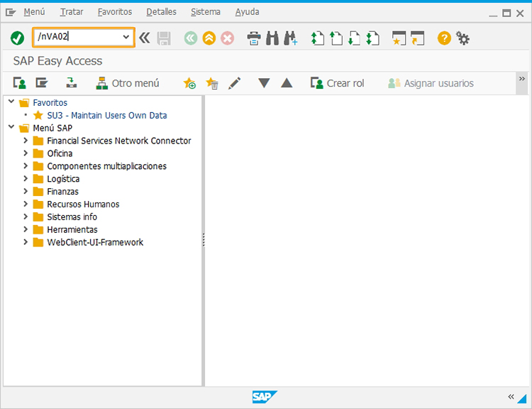Click the Next Page icon
The image size is (532, 409).
354,38
